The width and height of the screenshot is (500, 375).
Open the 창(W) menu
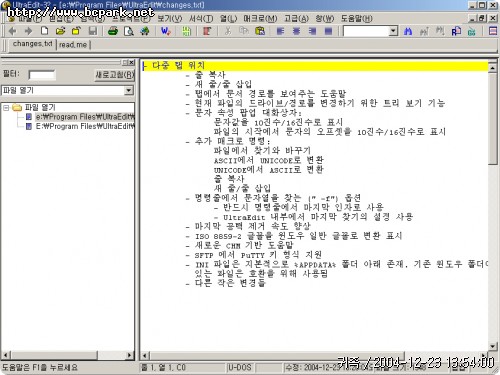pos(325,18)
